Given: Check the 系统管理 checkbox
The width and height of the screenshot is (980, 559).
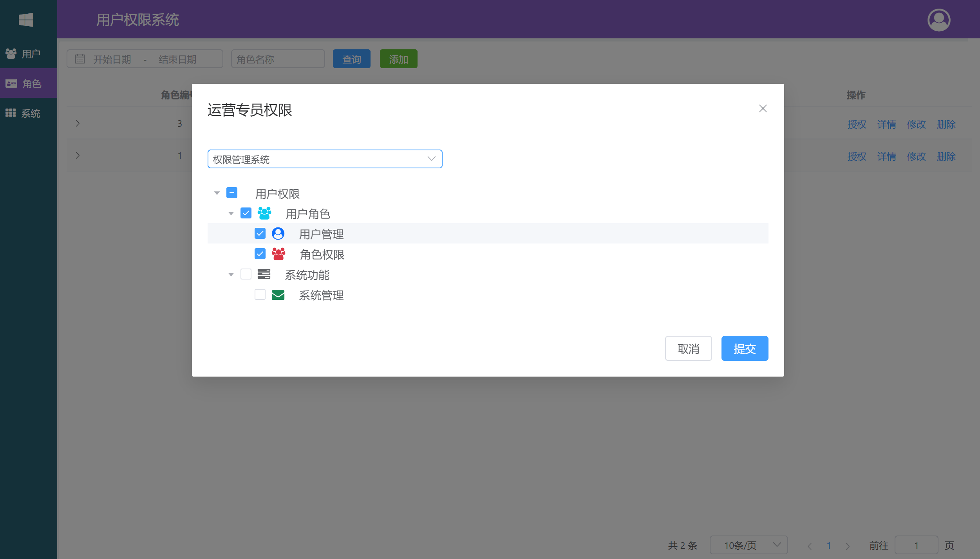Looking at the screenshot, I should (x=260, y=295).
